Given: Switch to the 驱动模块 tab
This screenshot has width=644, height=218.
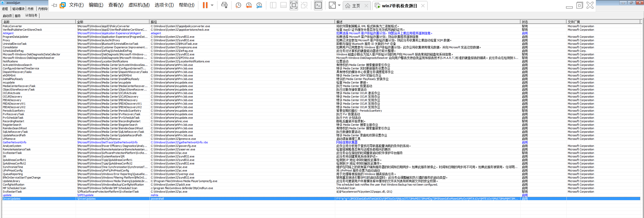Looking at the screenshot, I should coord(18,9).
